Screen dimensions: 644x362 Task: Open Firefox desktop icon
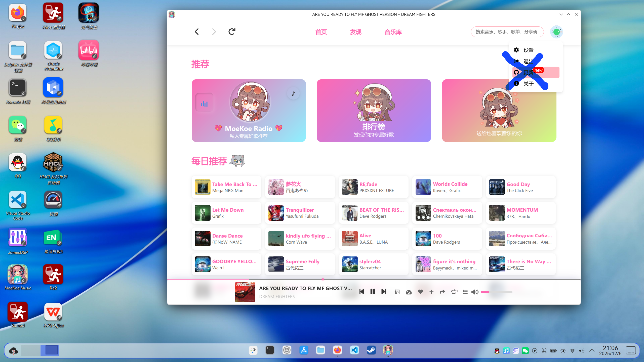18,16
